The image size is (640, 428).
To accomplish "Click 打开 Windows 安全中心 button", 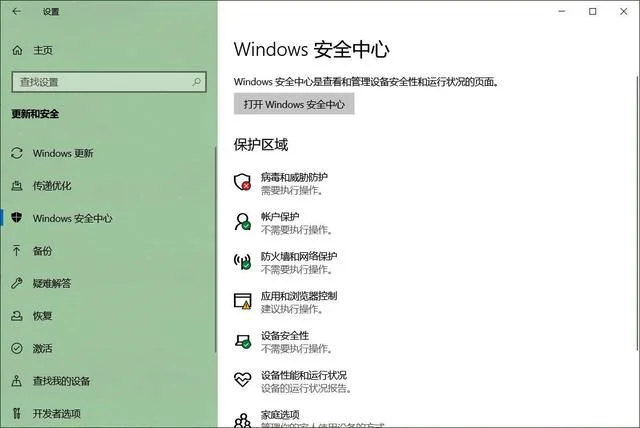I will click(x=294, y=104).
